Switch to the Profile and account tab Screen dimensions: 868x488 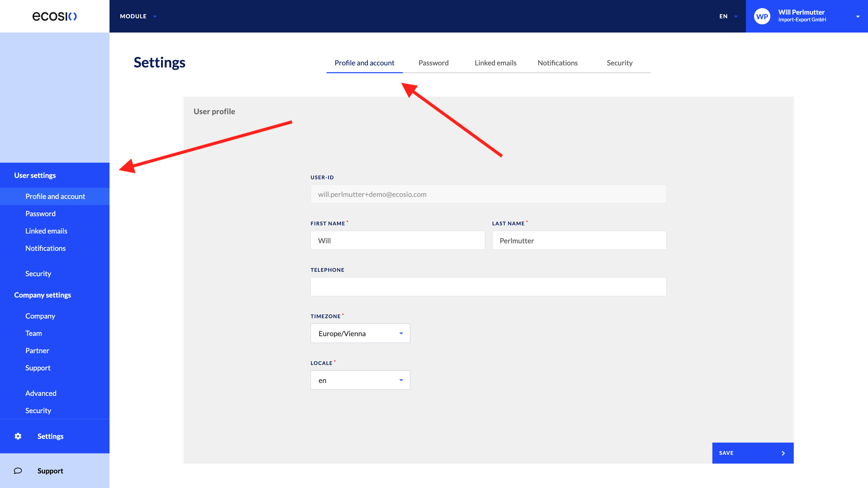pos(364,63)
